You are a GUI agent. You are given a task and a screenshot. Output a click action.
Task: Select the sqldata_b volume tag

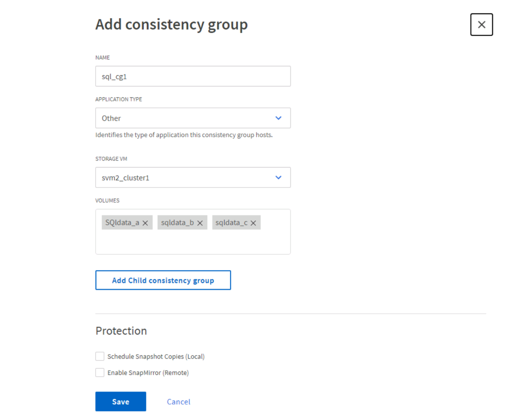click(x=177, y=222)
